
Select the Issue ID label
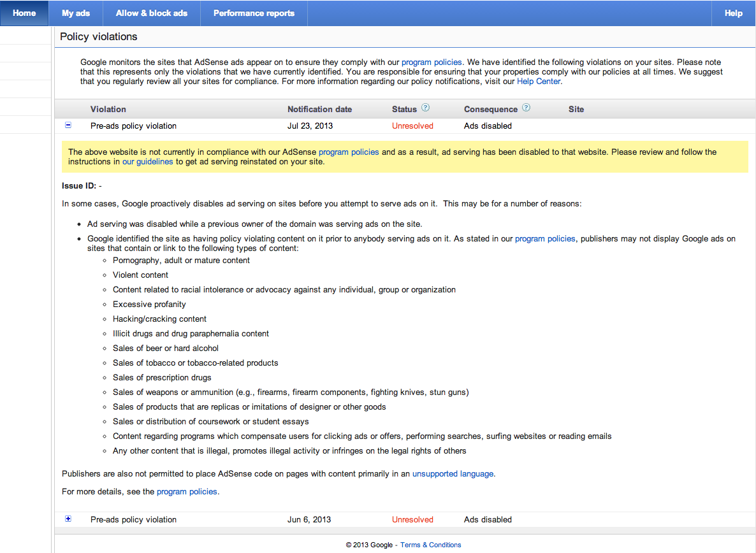click(78, 186)
